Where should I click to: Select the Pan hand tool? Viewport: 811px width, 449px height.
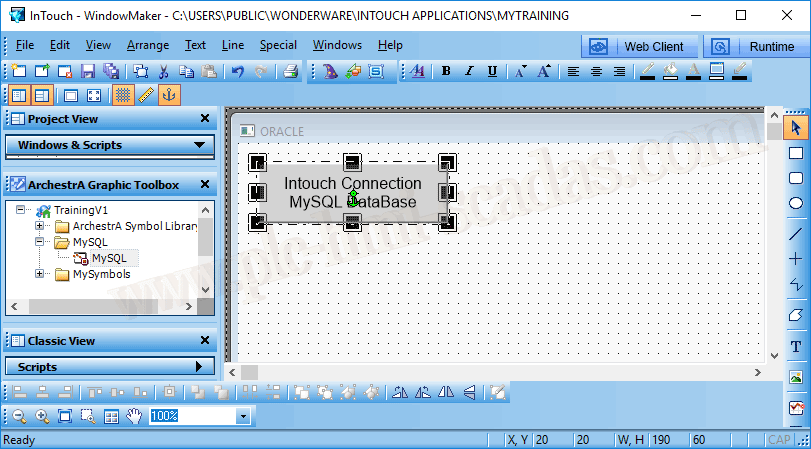pos(133,416)
